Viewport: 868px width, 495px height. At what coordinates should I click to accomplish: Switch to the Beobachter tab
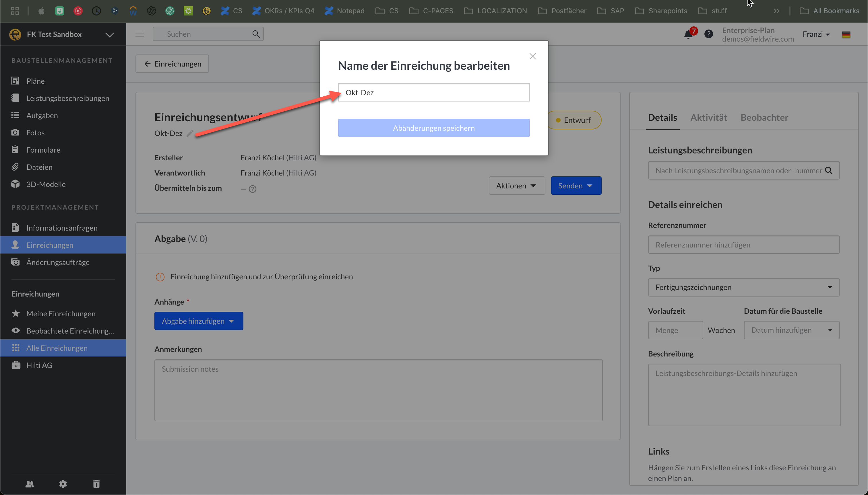click(764, 118)
